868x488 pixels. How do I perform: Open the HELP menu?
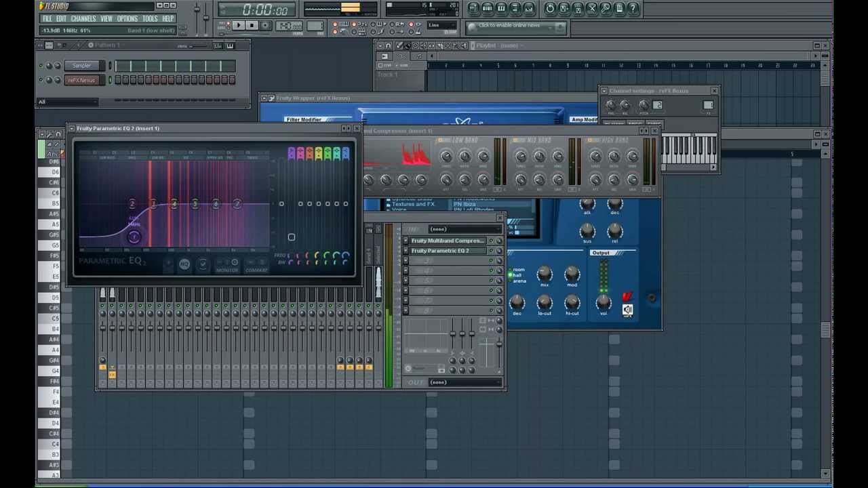[x=168, y=19]
